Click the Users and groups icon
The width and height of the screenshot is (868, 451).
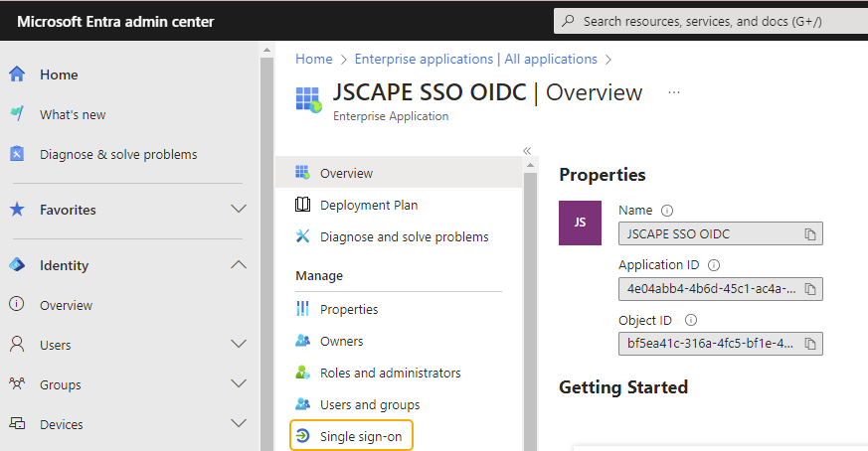point(302,404)
